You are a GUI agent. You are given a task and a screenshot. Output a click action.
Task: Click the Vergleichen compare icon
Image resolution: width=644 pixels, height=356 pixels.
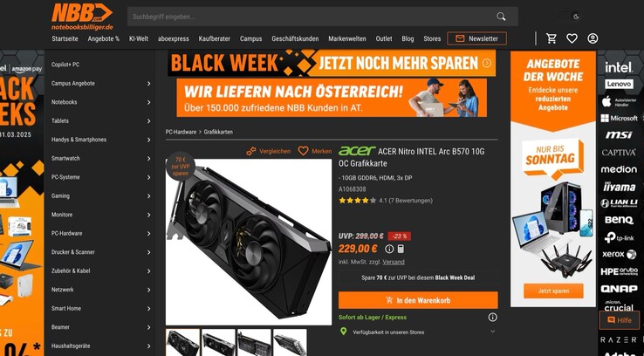251,151
